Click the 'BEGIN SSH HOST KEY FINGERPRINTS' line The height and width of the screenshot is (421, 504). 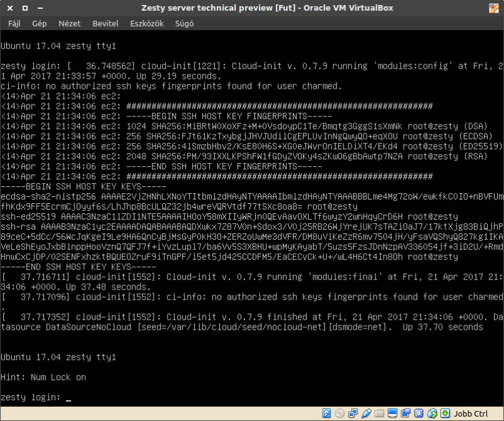[229, 116]
